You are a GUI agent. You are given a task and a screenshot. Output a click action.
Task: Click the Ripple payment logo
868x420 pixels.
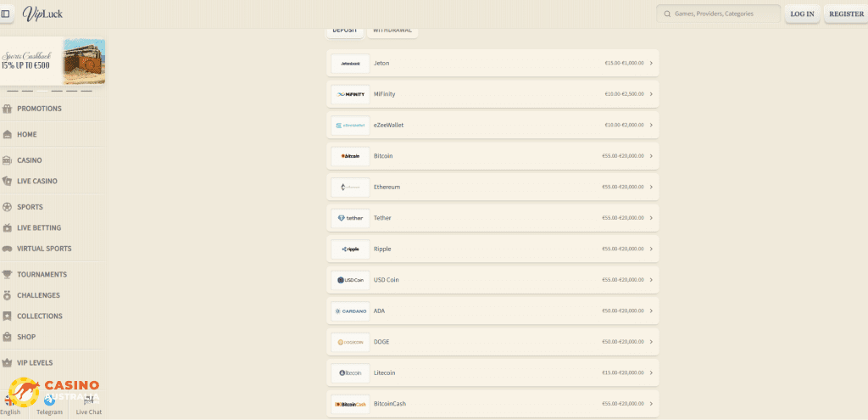[x=350, y=249]
